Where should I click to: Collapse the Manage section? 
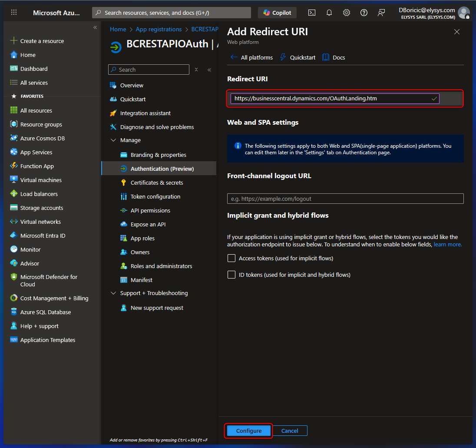113,140
